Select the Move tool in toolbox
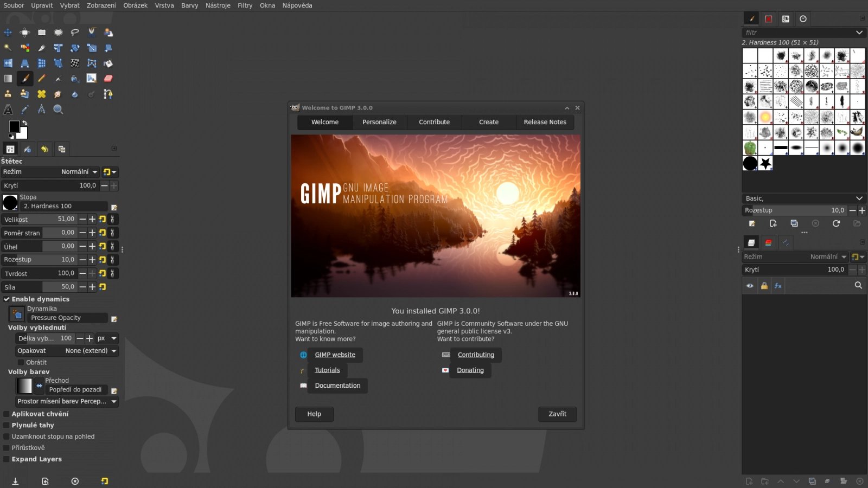Image resolution: width=868 pixels, height=488 pixels. click(8, 33)
